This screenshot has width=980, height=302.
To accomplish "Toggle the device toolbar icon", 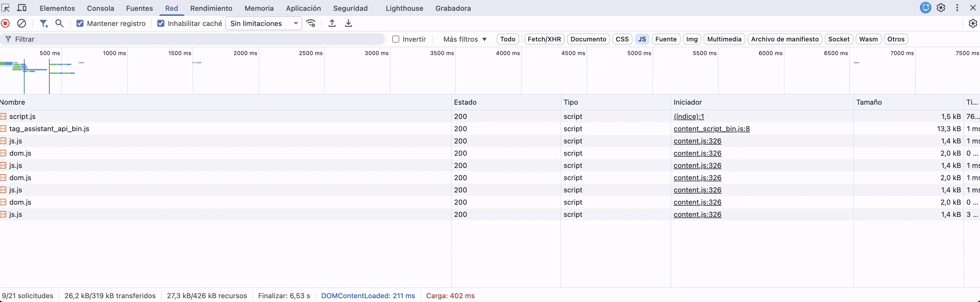I will [x=22, y=8].
